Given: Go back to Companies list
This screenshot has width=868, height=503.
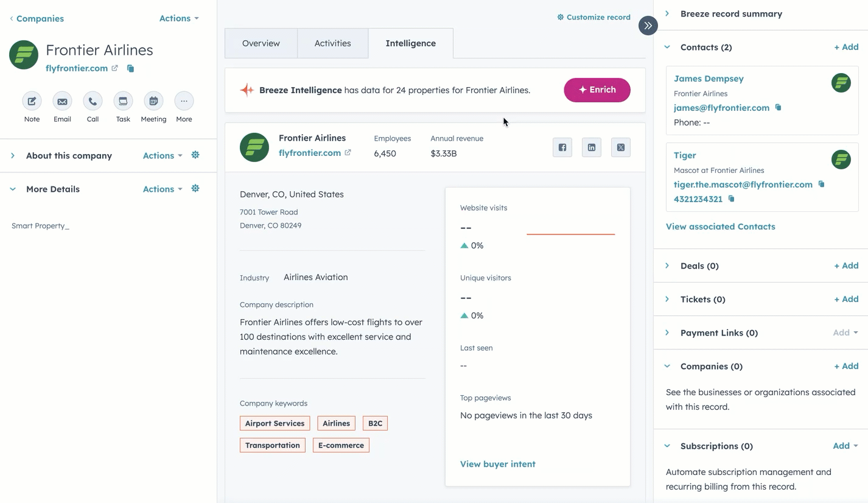Looking at the screenshot, I should [x=37, y=18].
